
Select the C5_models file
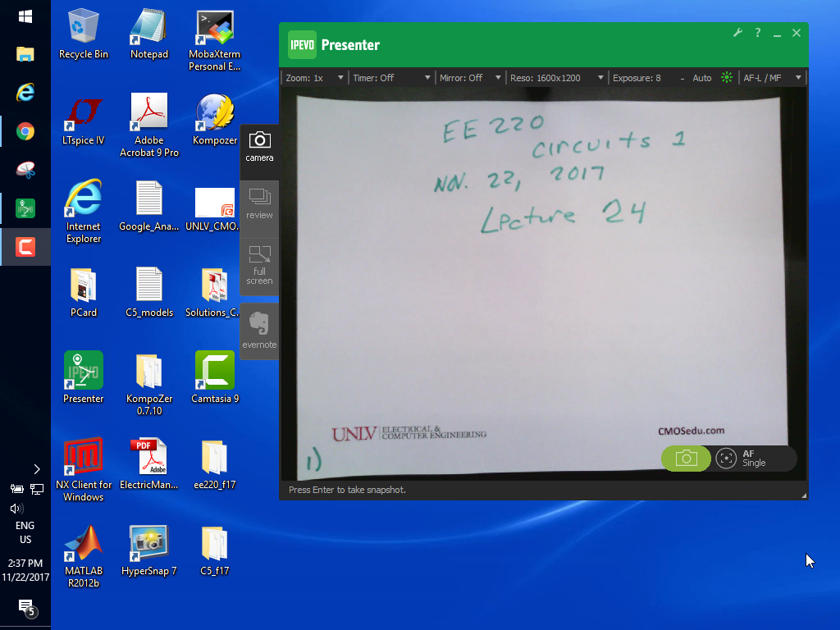point(149,293)
